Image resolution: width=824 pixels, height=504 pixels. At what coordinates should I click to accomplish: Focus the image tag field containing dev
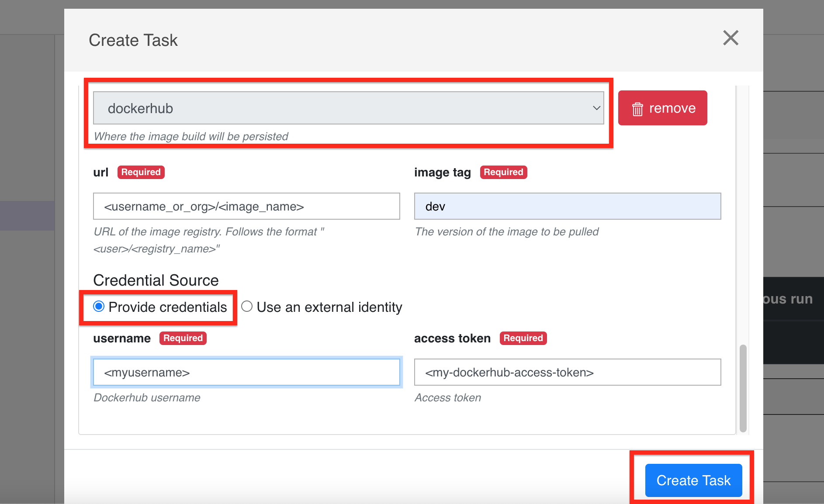click(568, 206)
